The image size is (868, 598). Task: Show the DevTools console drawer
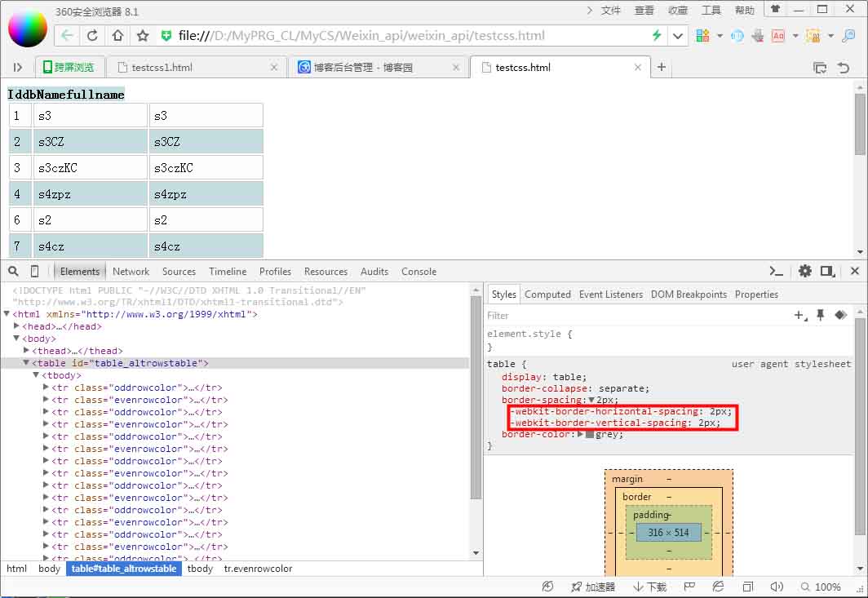click(x=777, y=272)
